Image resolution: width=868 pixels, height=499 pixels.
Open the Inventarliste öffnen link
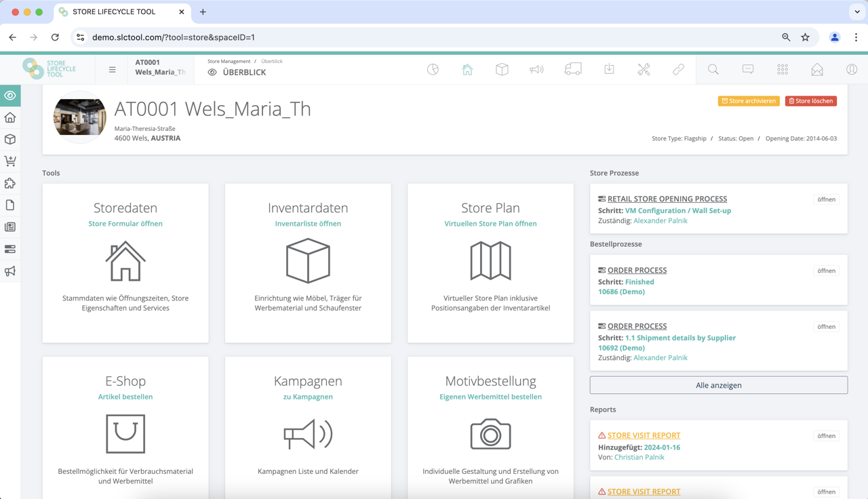point(308,224)
